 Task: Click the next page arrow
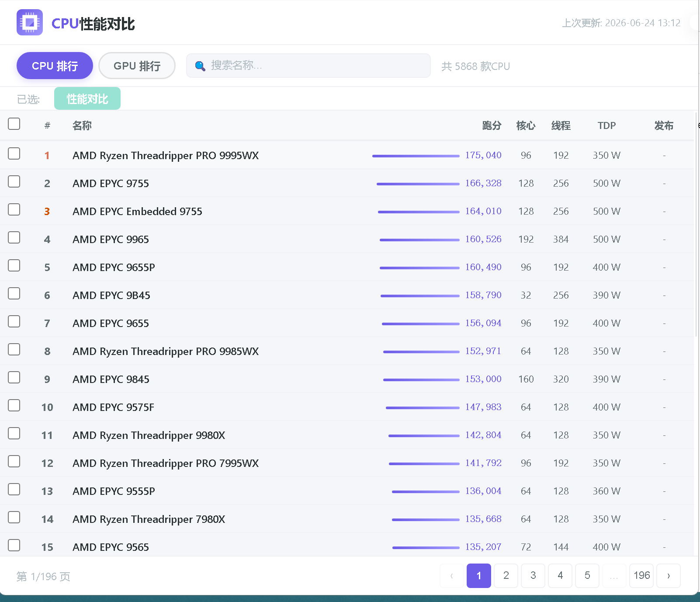(669, 576)
